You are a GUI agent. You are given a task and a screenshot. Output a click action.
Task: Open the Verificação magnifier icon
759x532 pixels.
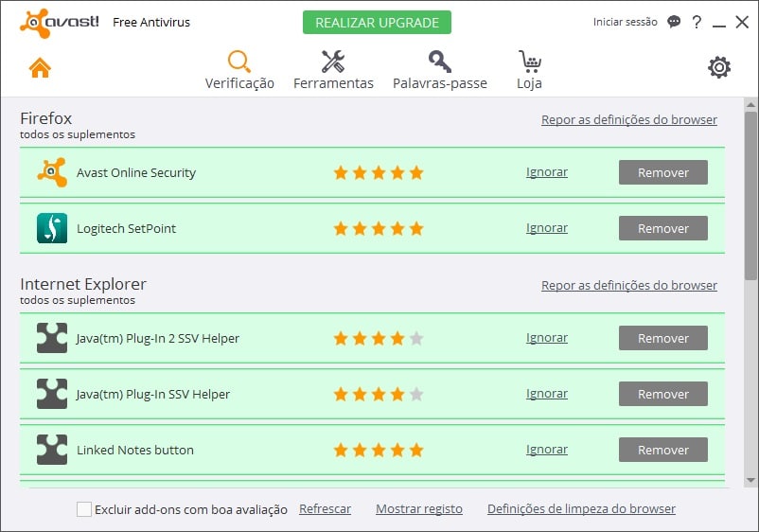point(239,62)
